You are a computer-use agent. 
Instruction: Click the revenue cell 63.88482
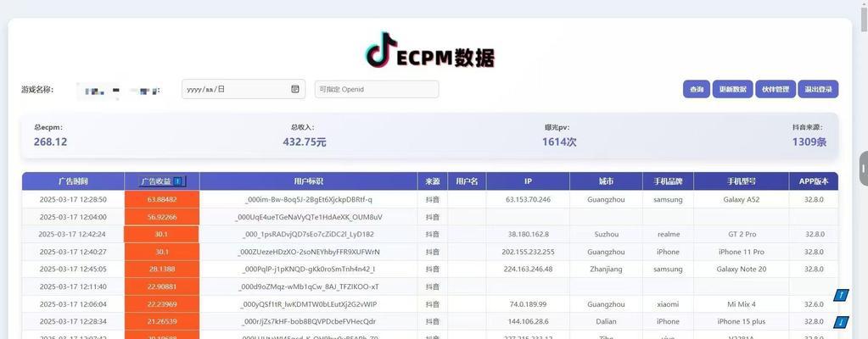coord(162,200)
